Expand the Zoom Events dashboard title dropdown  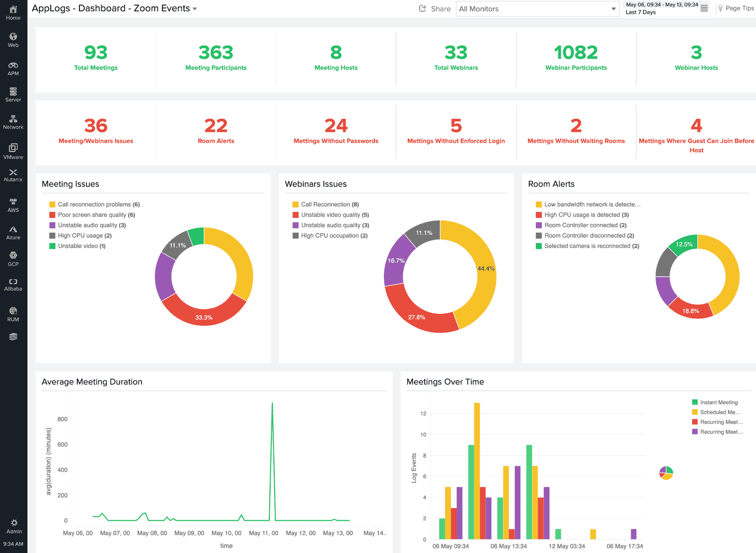pyautogui.click(x=194, y=8)
